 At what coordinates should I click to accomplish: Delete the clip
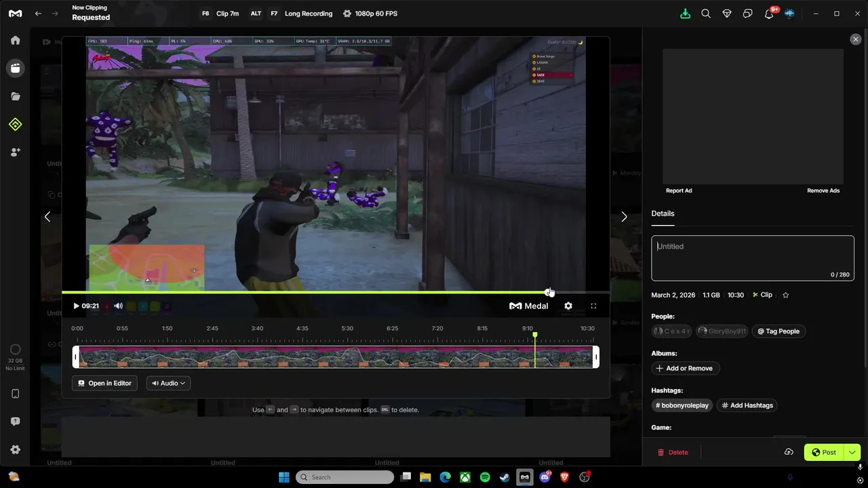pos(673,452)
